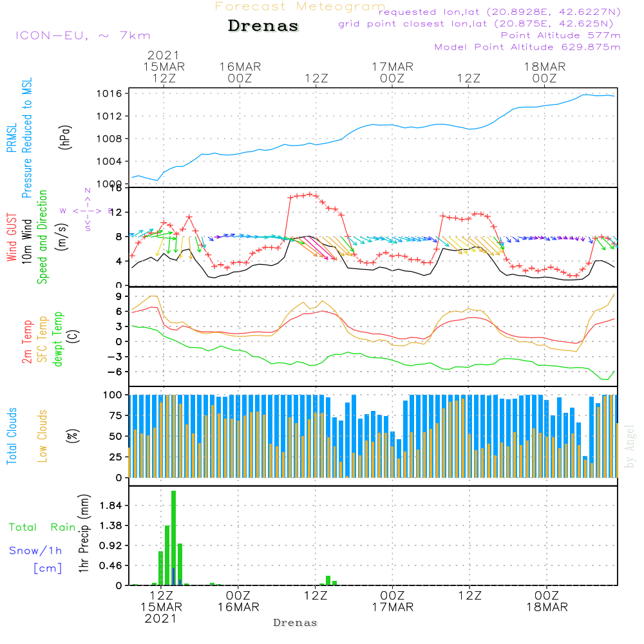Click the 1004 pressure axis value

pyautogui.click(x=109, y=162)
